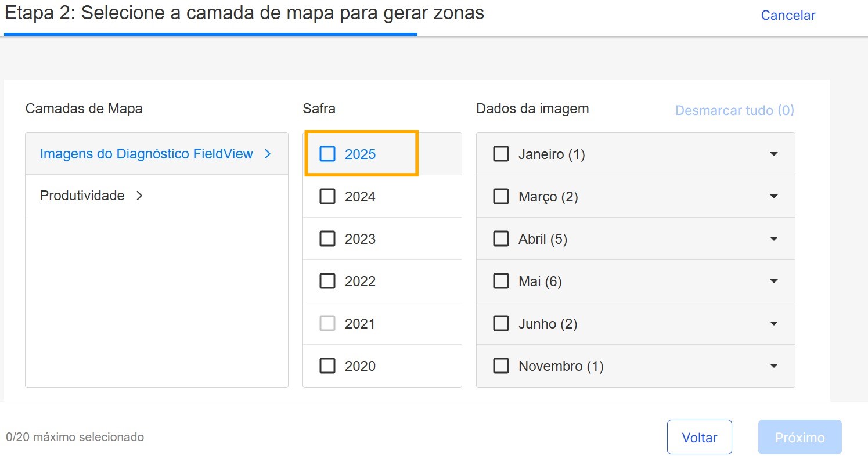The width and height of the screenshot is (868, 462).
Task: Check the 2020 safra checkbox
Action: (x=327, y=366)
